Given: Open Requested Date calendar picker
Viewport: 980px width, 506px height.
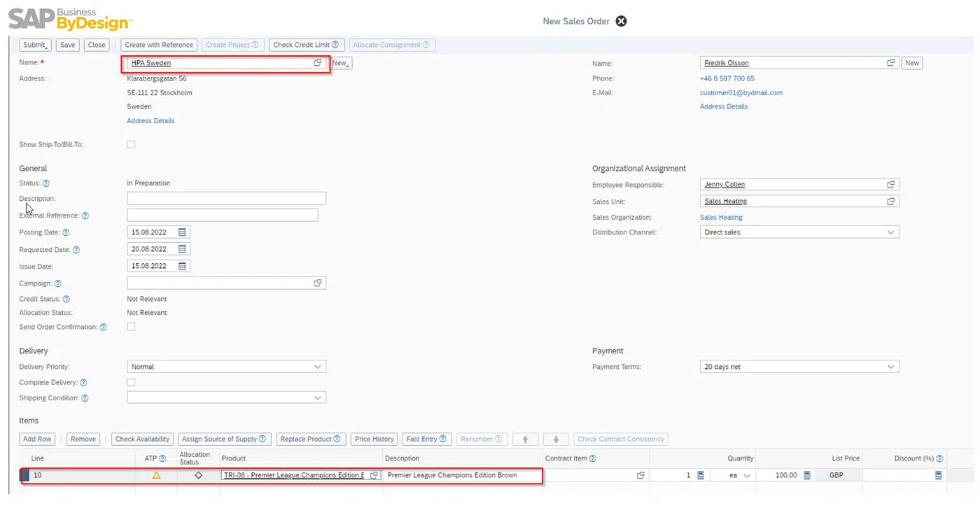Looking at the screenshot, I should pyautogui.click(x=182, y=249).
